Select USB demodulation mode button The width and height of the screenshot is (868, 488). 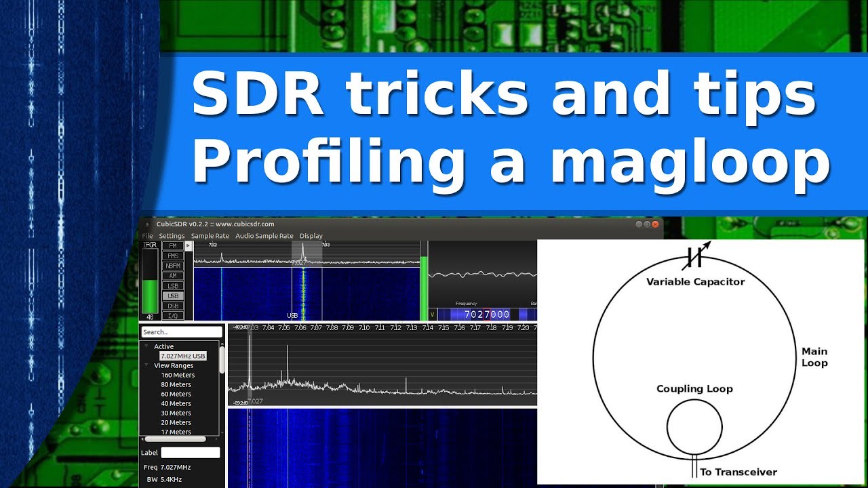tap(172, 296)
